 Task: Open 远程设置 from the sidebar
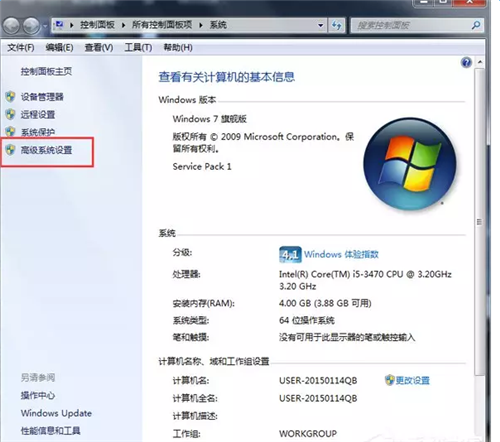[x=38, y=115]
